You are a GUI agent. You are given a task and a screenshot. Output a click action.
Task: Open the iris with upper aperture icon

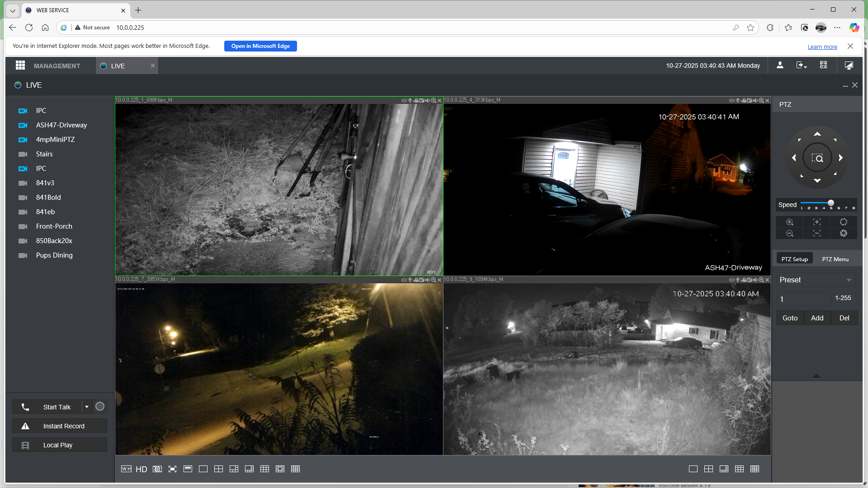[x=844, y=222]
